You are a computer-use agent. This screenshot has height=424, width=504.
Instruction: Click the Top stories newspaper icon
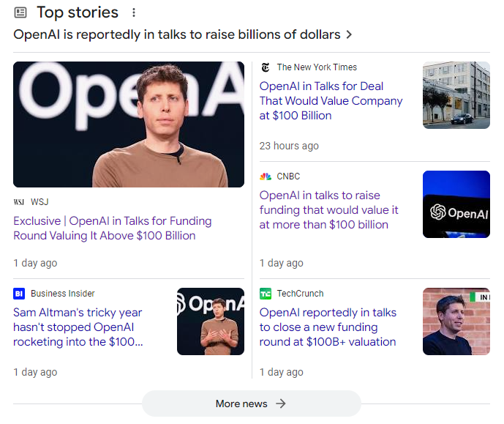click(20, 12)
